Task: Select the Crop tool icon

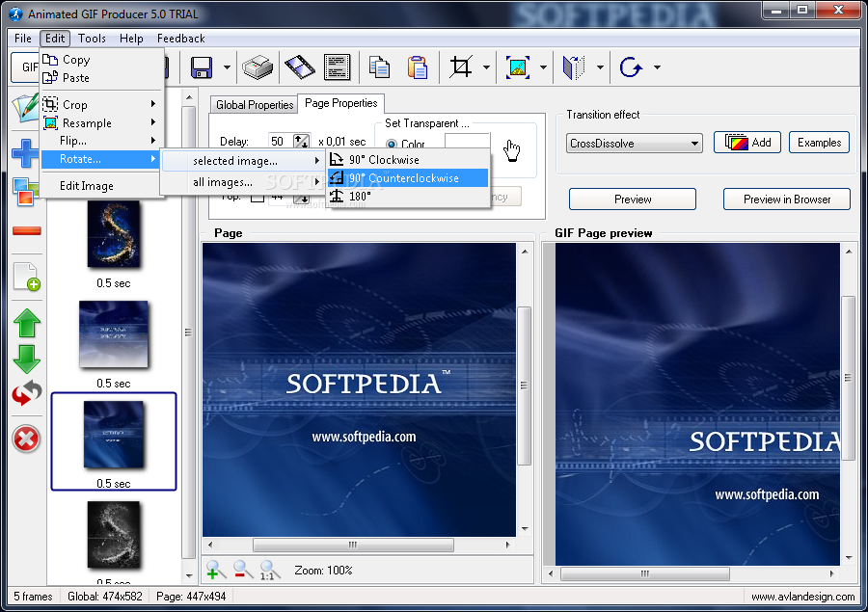Action: click(461, 67)
